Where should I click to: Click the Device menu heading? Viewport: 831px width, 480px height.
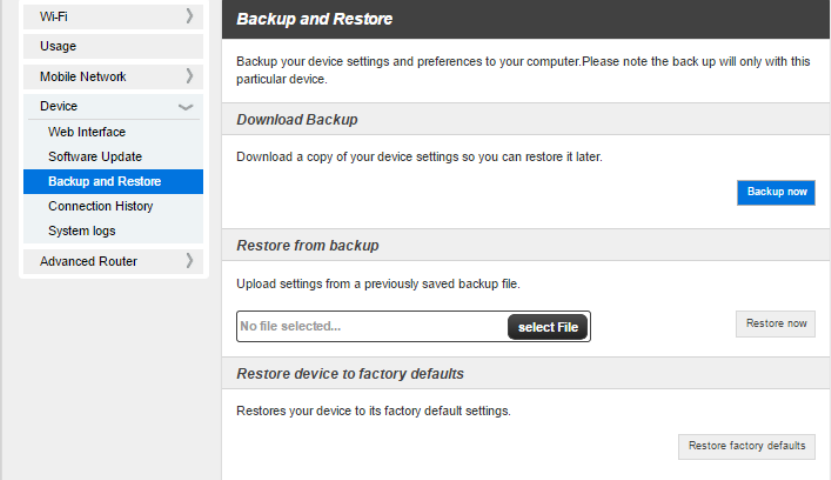click(x=59, y=106)
